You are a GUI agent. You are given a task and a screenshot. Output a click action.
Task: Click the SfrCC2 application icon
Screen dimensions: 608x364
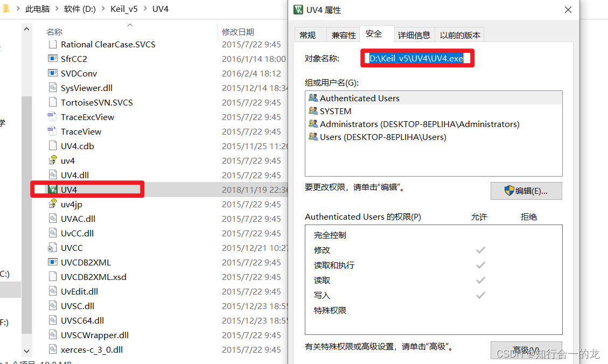[53, 59]
